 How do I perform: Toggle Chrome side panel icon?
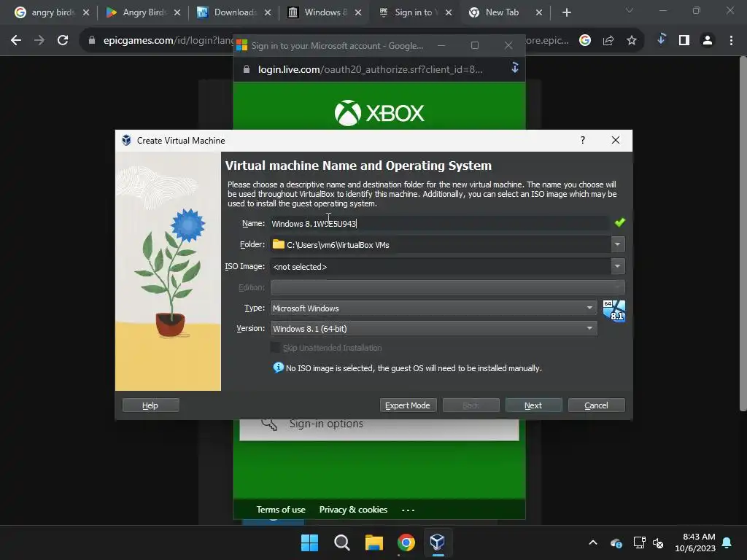684,41
